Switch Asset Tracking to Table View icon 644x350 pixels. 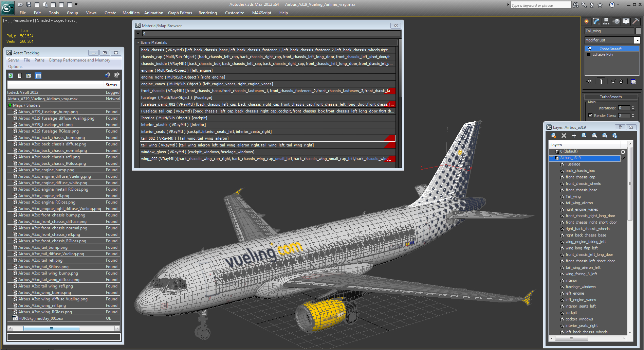coord(38,76)
